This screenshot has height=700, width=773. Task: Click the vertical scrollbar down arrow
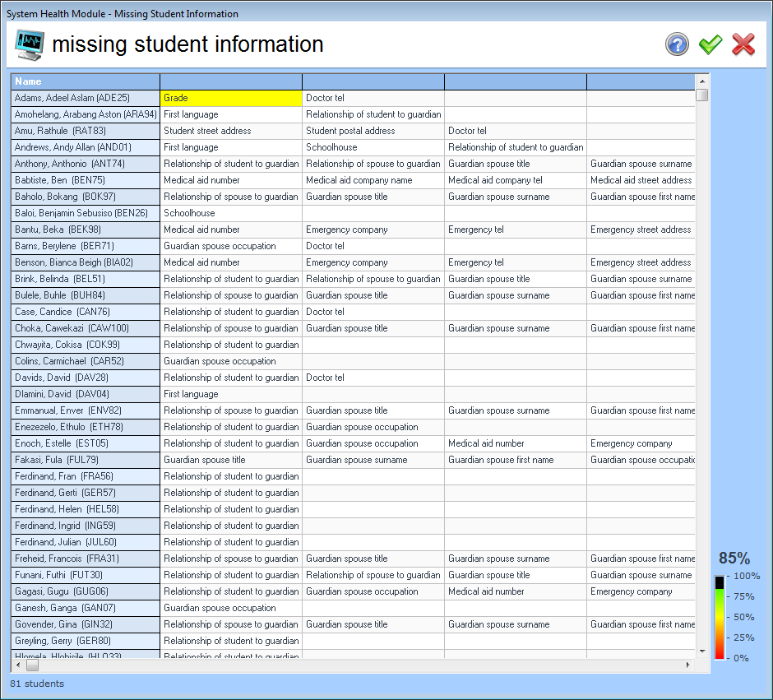(x=702, y=651)
